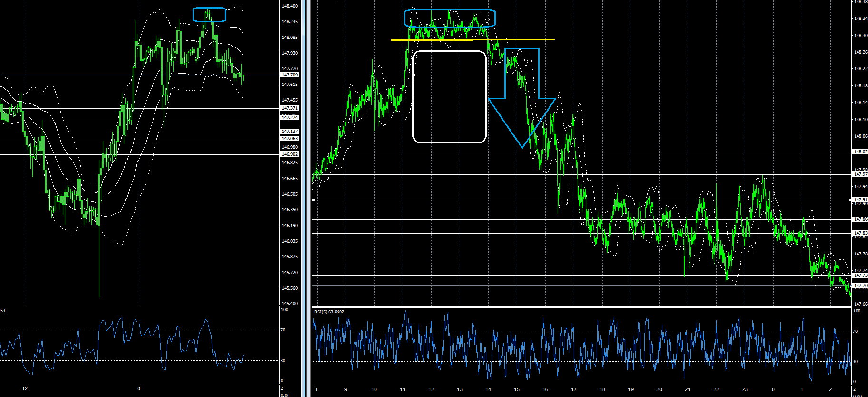868x397 pixels.
Task: Click the 148.245 price label on left chart
Action: coord(289,22)
